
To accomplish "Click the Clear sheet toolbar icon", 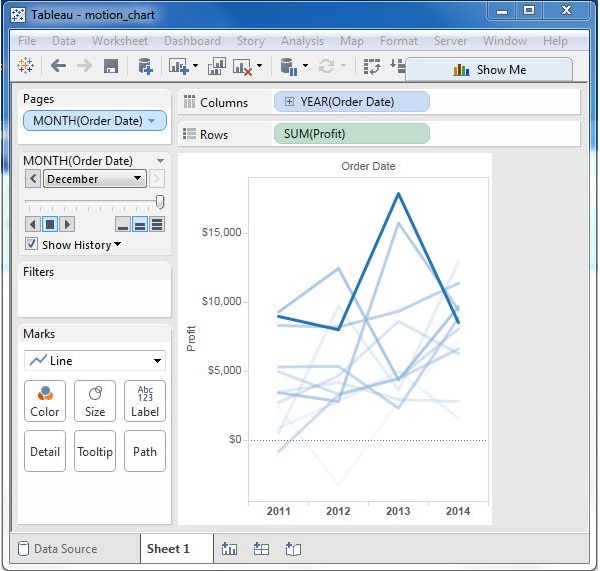I will pos(243,67).
